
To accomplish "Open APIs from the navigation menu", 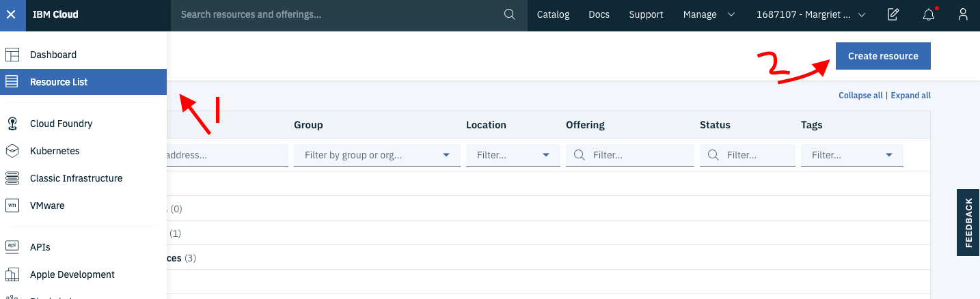I will coord(83,247).
